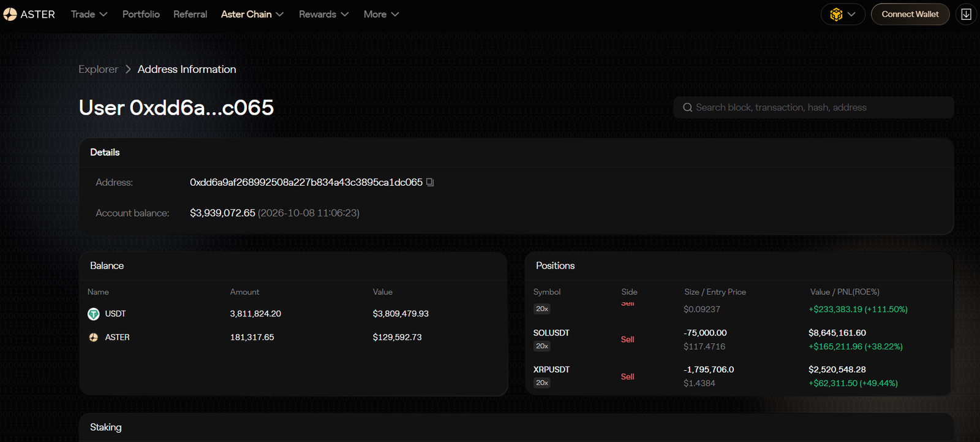Click the ASTER value $129,592.73
The width and height of the screenshot is (980, 442).
coord(397,337)
